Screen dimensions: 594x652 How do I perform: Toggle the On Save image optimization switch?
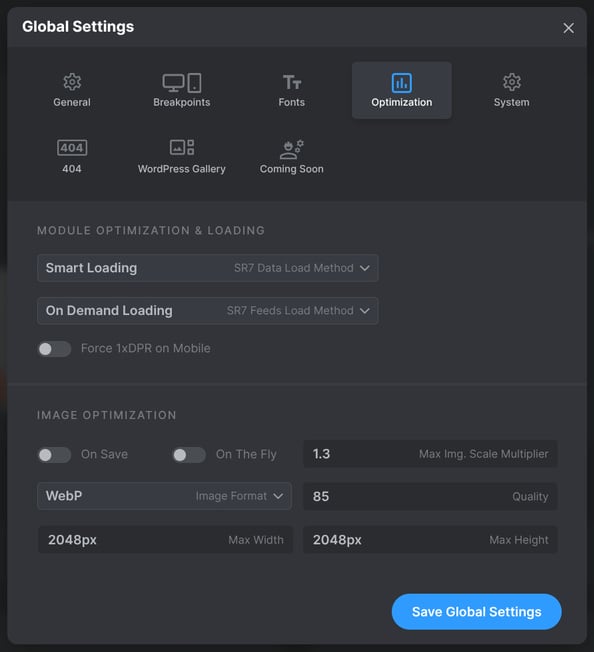coord(54,455)
